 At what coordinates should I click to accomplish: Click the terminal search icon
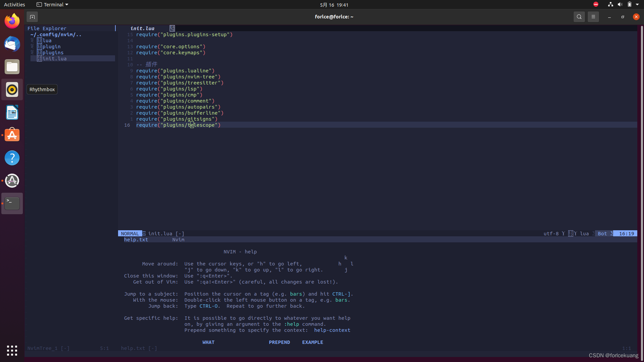point(579,17)
